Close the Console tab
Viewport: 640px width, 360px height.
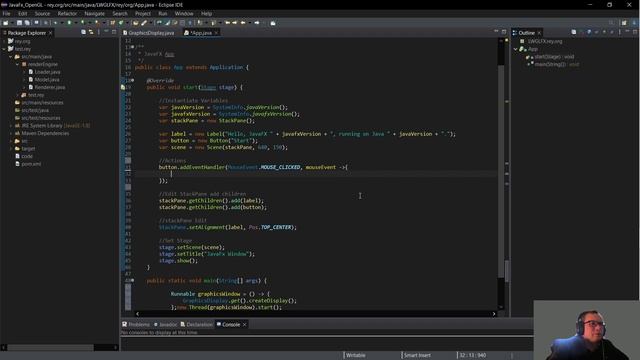click(x=244, y=324)
